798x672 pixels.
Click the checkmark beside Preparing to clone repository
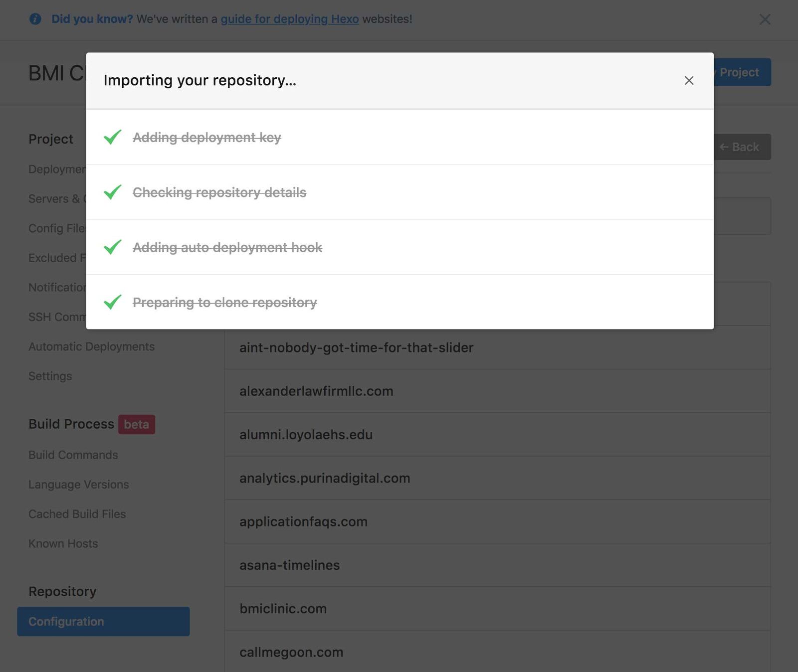tap(113, 302)
